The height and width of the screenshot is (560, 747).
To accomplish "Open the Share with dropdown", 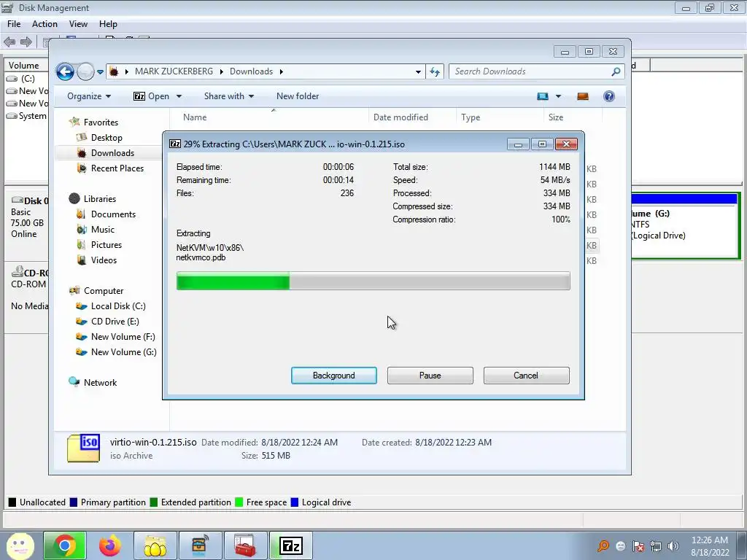I will click(x=229, y=96).
